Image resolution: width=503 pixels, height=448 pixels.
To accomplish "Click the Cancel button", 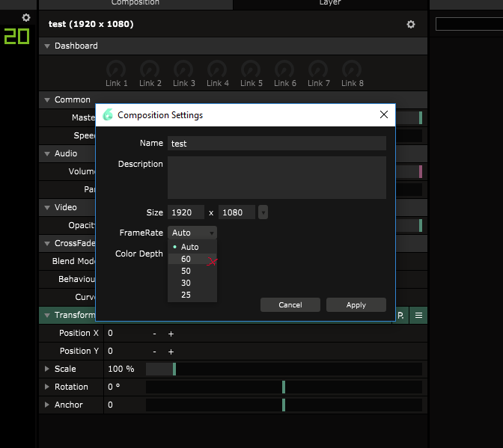I will [290, 304].
